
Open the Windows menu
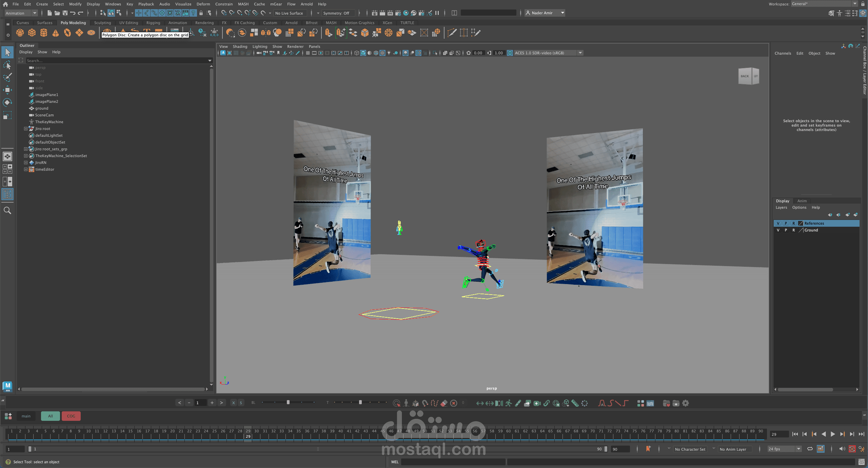pyautogui.click(x=113, y=4)
